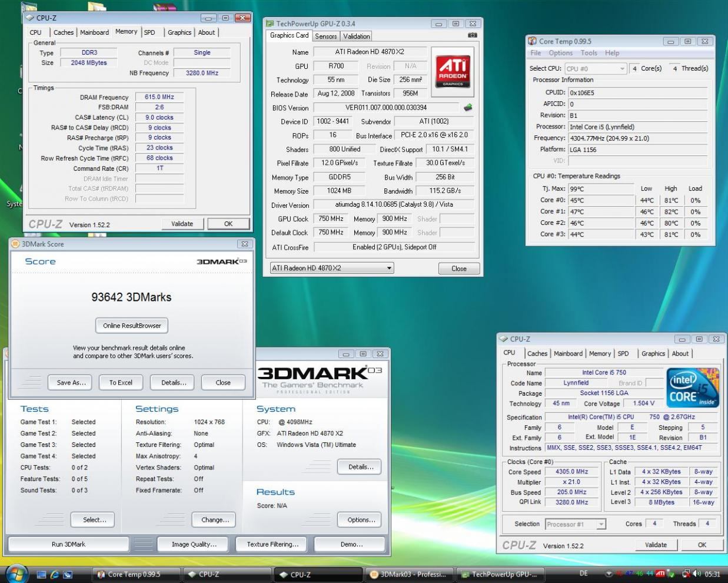
Task: Open the Options menu in Core Temp
Action: [x=561, y=53]
